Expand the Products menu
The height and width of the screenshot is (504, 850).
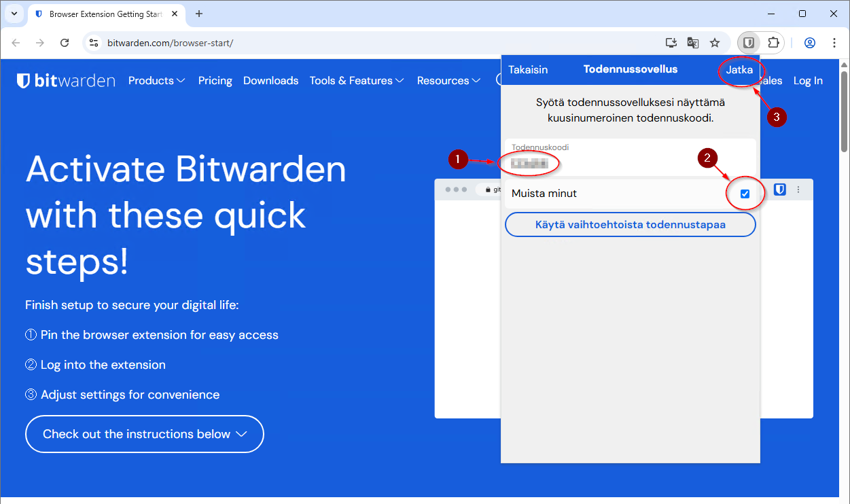pyautogui.click(x=156, y=81)
